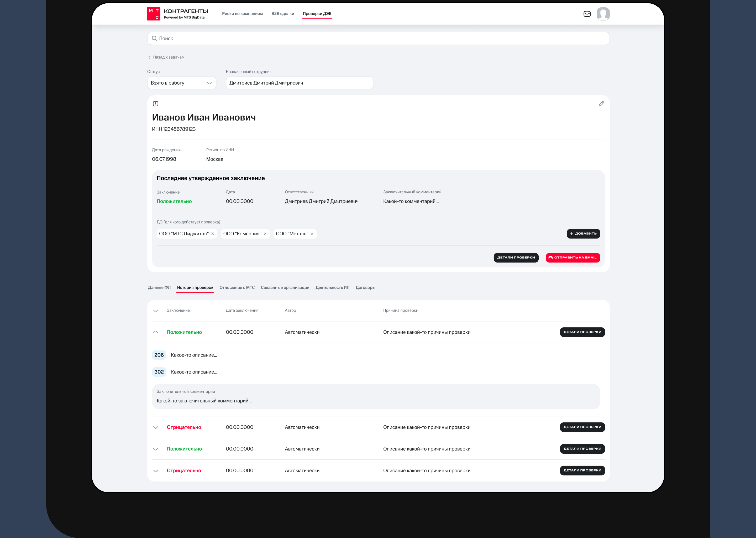Remove the ООО "Компания" tag
The image size is (756, 538).
[x=265, y=234]
